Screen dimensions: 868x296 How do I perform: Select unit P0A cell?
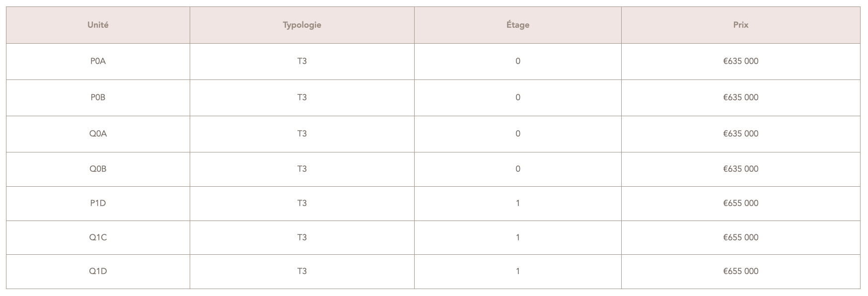(x=98, y=61)
